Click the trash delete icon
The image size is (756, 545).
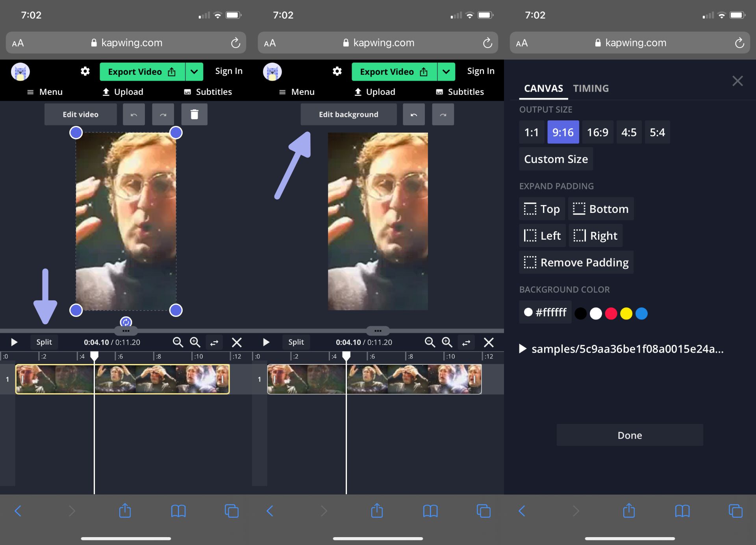coord(194,115)
